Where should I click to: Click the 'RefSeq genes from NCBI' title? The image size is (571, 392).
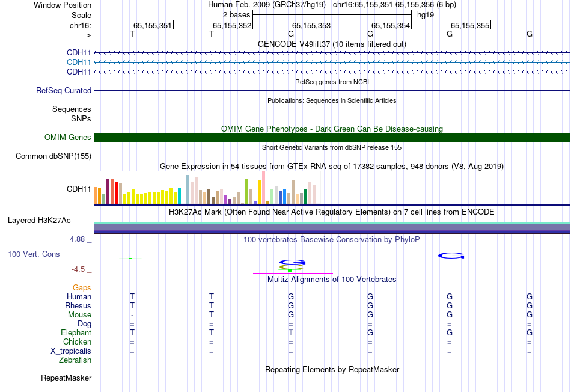332,82
